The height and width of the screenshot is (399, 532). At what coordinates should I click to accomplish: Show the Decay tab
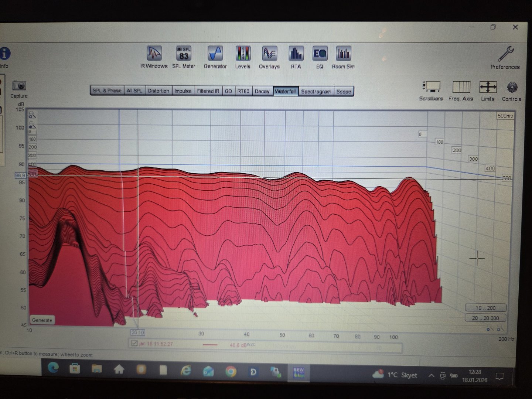tap(262, 91)
